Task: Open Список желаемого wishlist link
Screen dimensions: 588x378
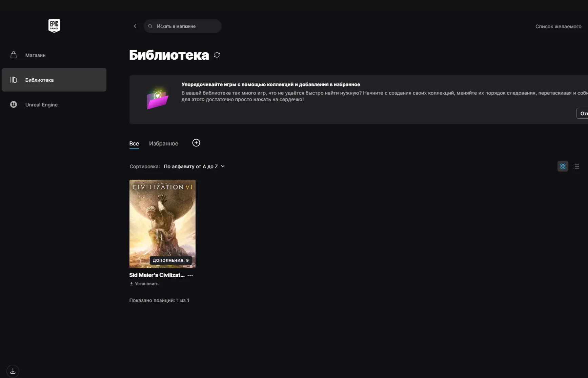Action: coord(558,26)
